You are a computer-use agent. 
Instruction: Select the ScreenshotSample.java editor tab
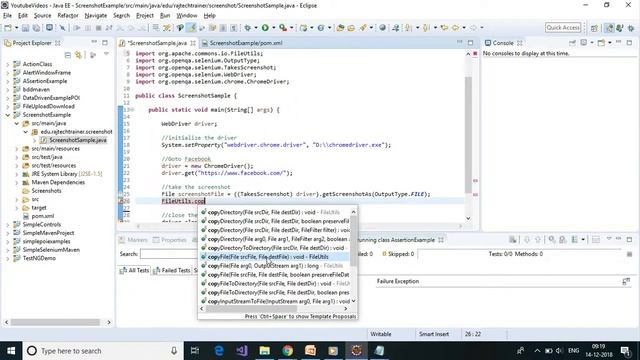click(x=157, y=43)
